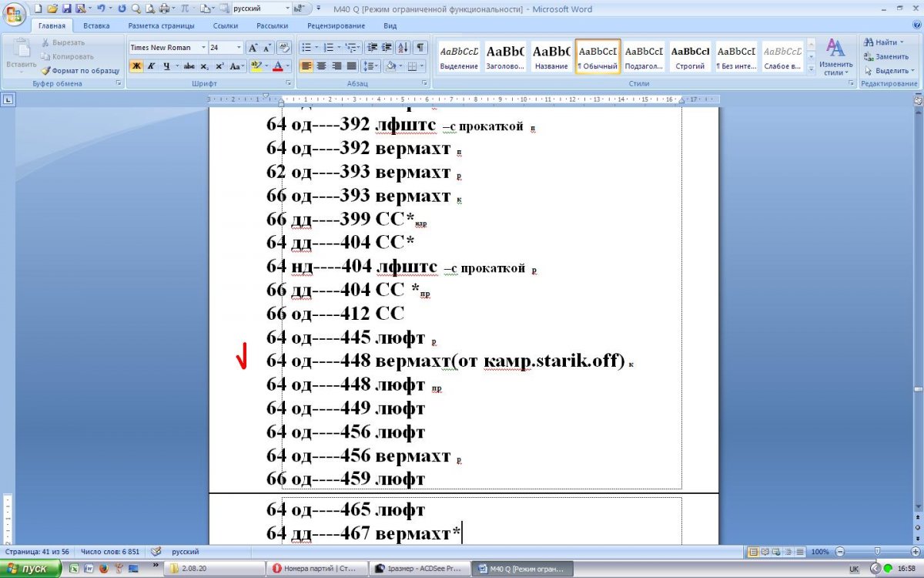Apply superscript formatting
This screenshot has width=924, height=578.
click(219, 66)
